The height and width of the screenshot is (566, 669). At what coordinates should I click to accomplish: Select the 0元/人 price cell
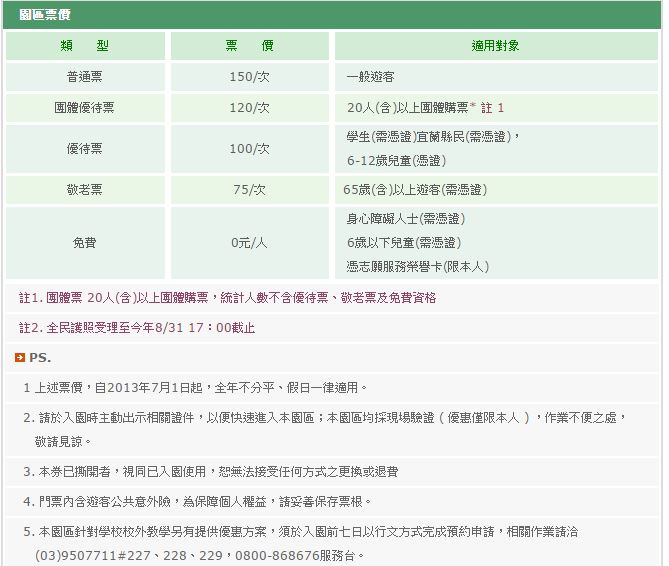click(x=249, y=242)
